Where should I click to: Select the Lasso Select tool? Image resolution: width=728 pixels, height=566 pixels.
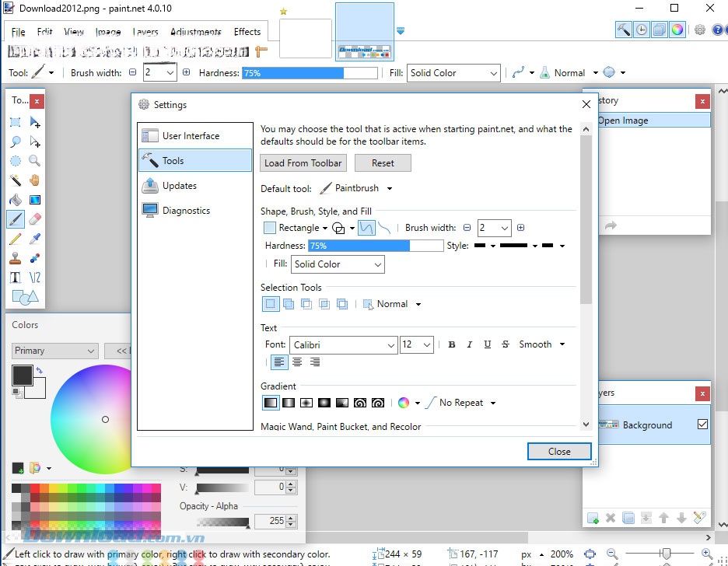pos(16,141)
